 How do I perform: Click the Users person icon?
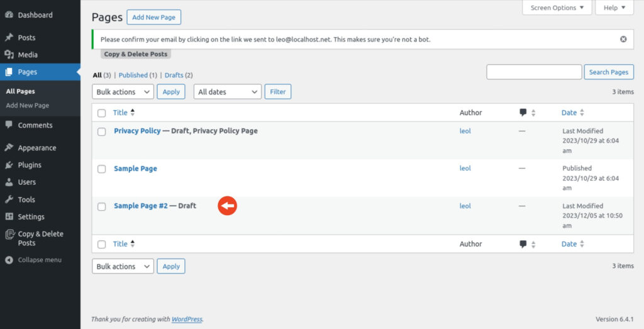[x=9, y=182]
